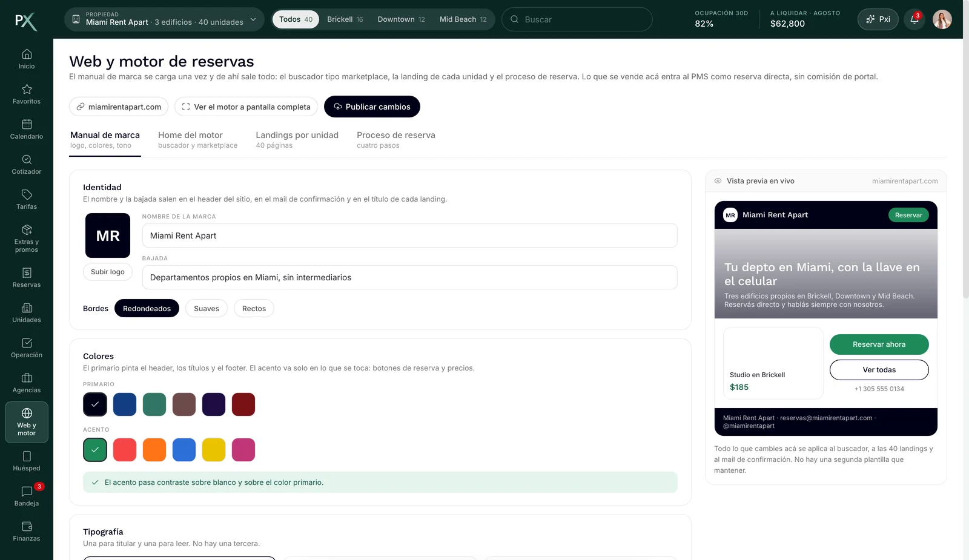Viewport: 969px width, 560px height.
Task: Pick the orange accent swatch
Action: 154,450
